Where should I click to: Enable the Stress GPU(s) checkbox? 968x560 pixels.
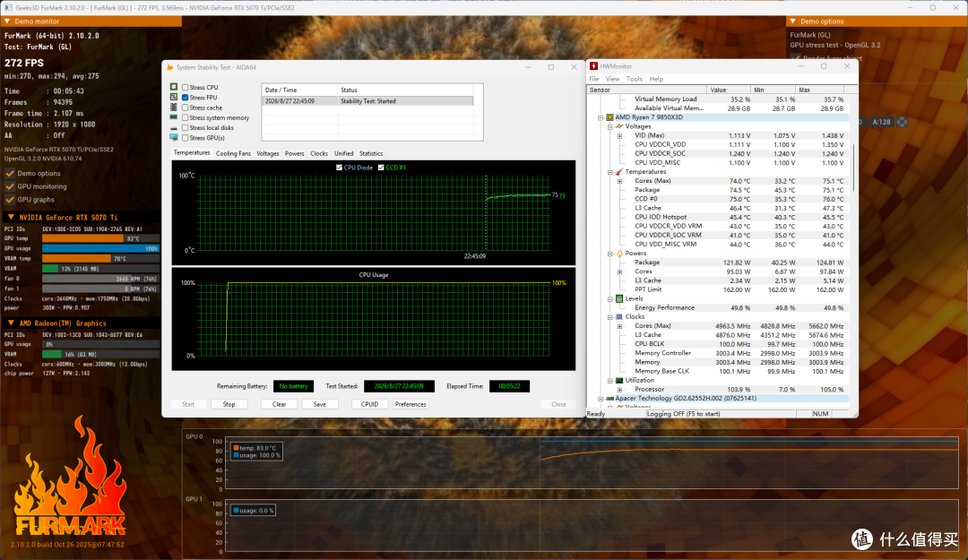(186, 138)
